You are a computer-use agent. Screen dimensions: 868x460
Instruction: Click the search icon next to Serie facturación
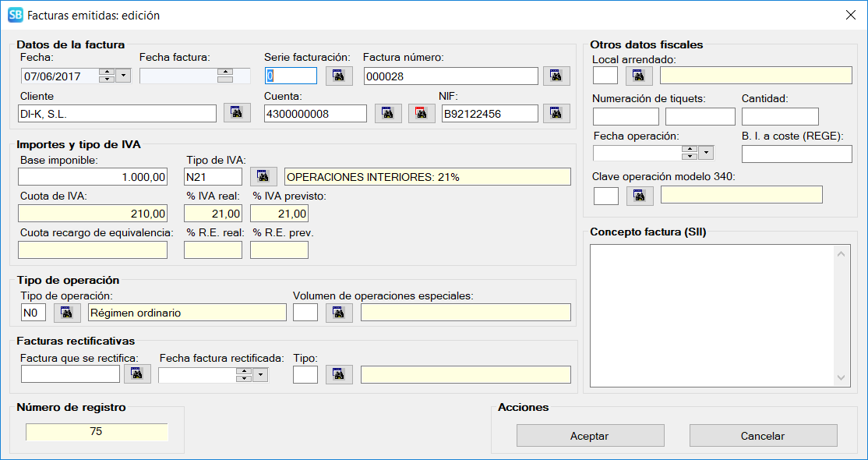click(338, 76)
